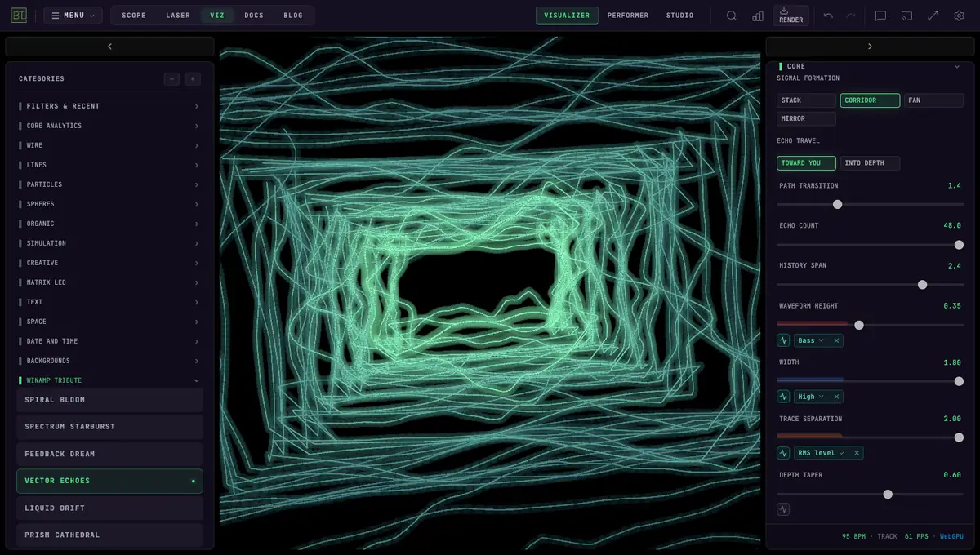The width and height of the screenshot is (980, 555).
Task: Open the chat comment icon
Action: [x=880, y=16]
